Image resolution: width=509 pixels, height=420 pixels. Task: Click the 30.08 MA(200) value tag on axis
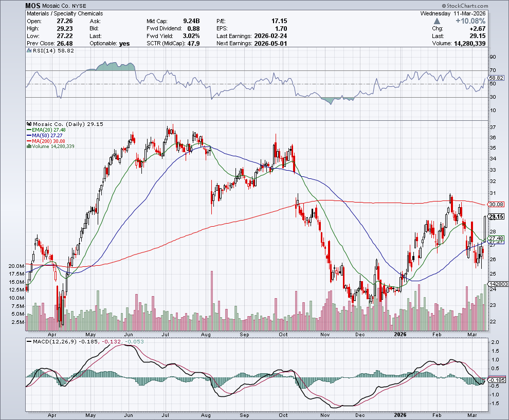tap(496, 204)
